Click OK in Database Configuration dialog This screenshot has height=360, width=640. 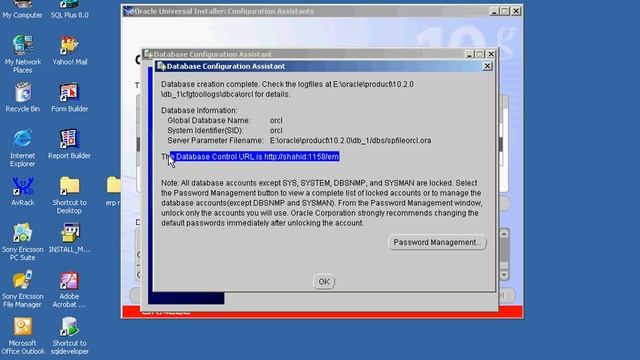click(x=324, y=282)
